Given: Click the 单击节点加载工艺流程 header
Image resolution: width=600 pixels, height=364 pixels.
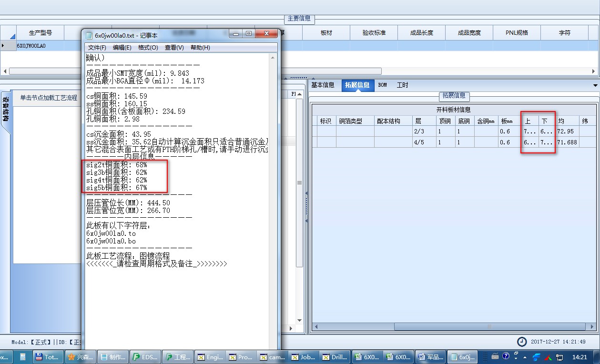Looking at the screenshot, I should pos(49,98).
